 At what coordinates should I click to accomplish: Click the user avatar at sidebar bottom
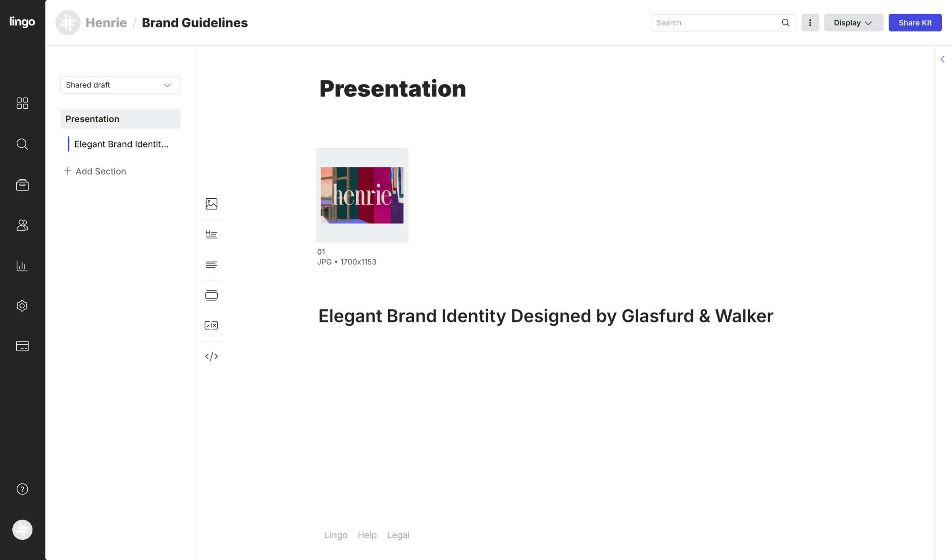pyautogui.click(x=22, y=530)
